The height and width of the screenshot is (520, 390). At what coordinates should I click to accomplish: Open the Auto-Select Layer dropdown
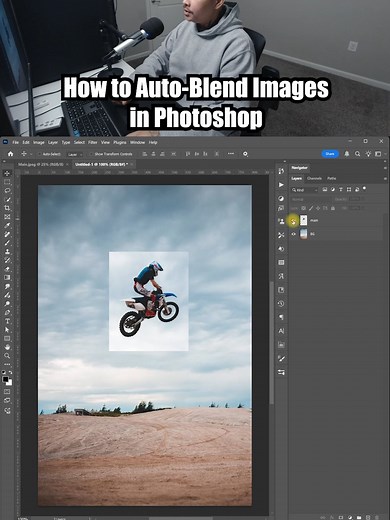point(75,154)
